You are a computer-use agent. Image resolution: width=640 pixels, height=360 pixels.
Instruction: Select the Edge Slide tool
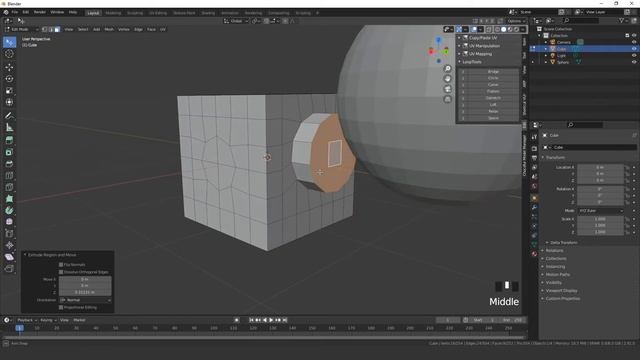tap(9, 234)
